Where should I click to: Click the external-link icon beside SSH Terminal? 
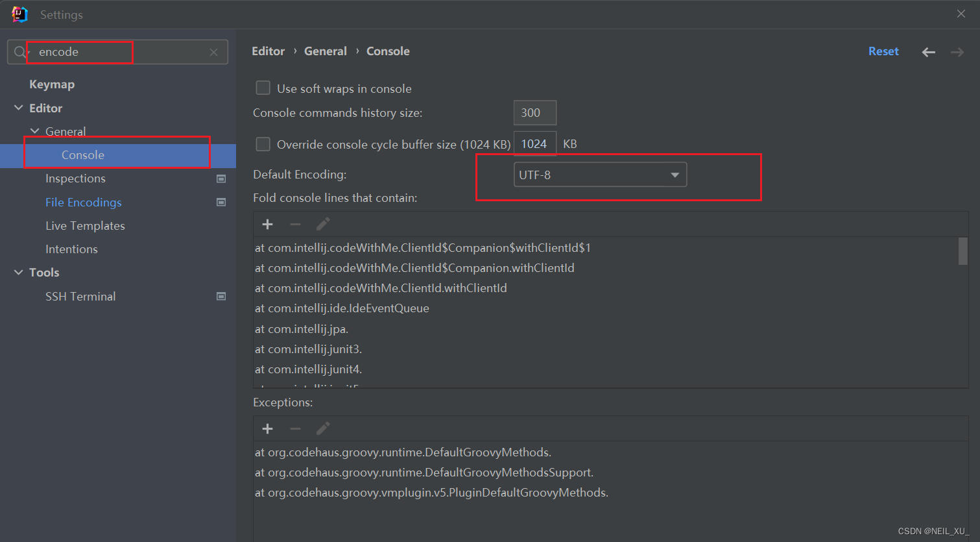(221, 296)
